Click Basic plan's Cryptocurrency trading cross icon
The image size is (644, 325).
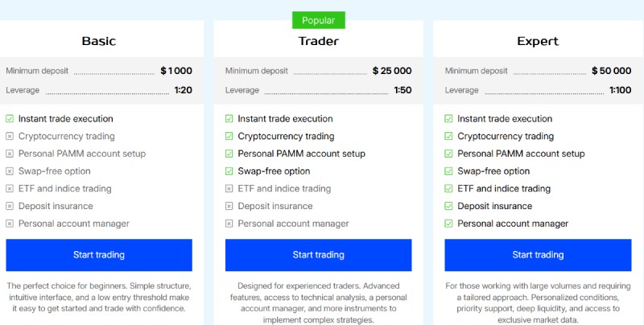click(10, 137)
